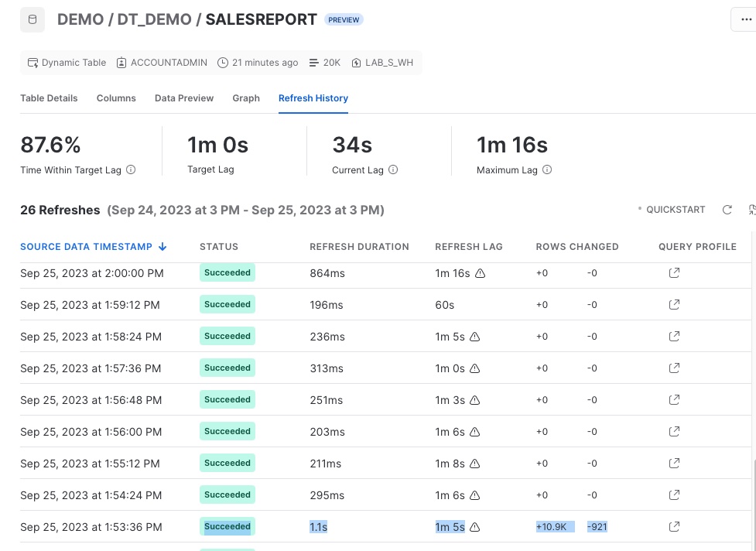
Task: Sort by Source Data Timestamp column arrow
Action: (x=162, y=247)
